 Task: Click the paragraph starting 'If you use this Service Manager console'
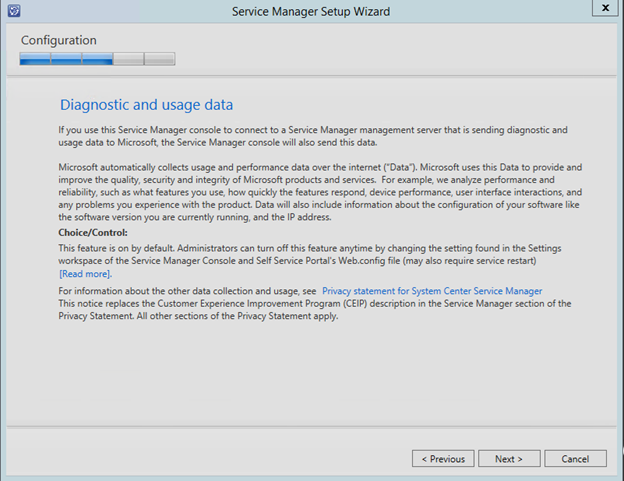(313, 136)
